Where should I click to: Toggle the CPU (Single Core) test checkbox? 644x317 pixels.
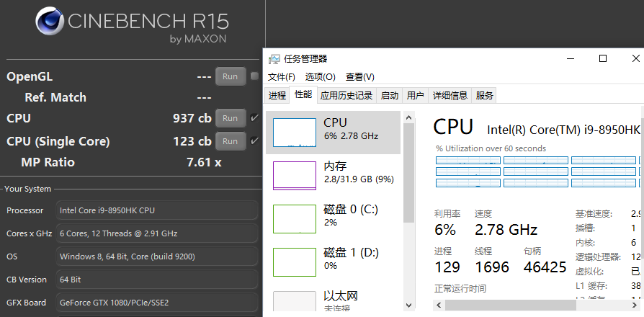pos(254,140)
